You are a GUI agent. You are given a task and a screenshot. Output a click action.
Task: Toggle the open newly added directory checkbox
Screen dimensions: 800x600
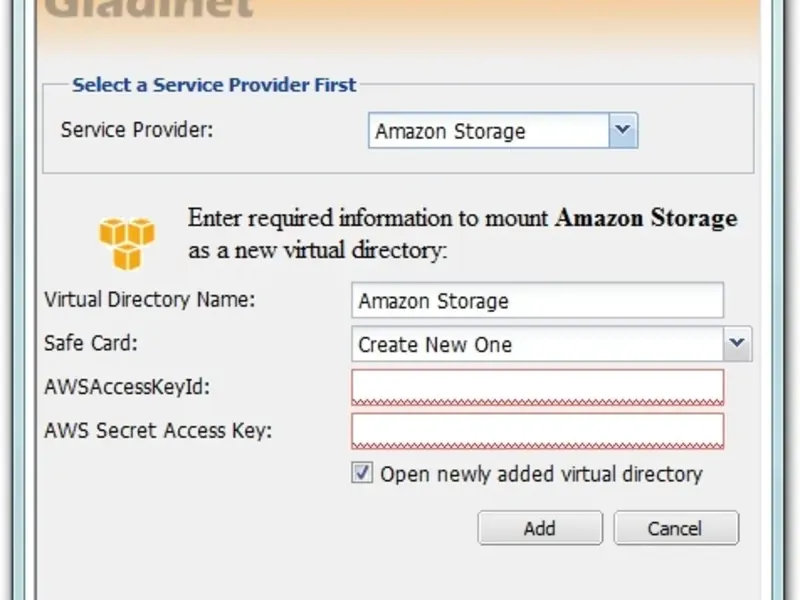click(362, 473)
